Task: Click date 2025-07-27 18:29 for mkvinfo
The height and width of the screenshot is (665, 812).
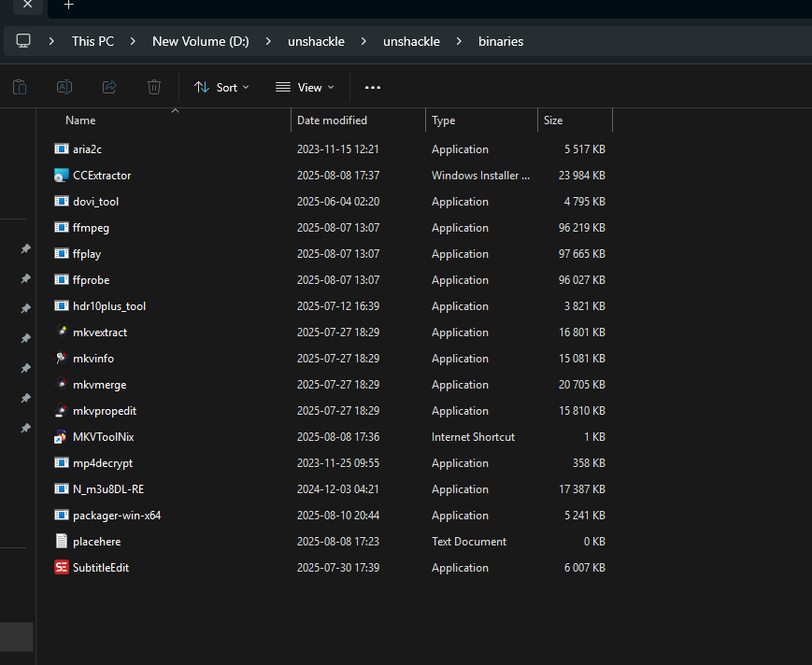Action: (337, 358)
